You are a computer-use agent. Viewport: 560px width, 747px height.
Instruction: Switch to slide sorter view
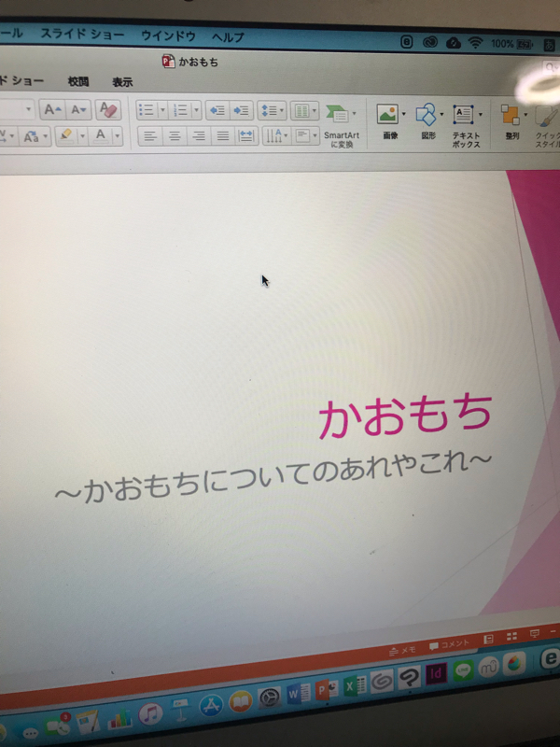(511, 637)
